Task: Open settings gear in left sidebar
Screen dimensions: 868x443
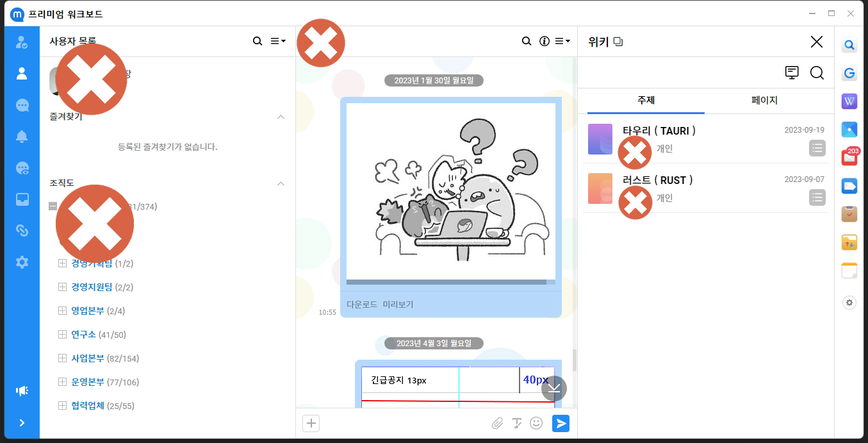Action: (22, 262)
